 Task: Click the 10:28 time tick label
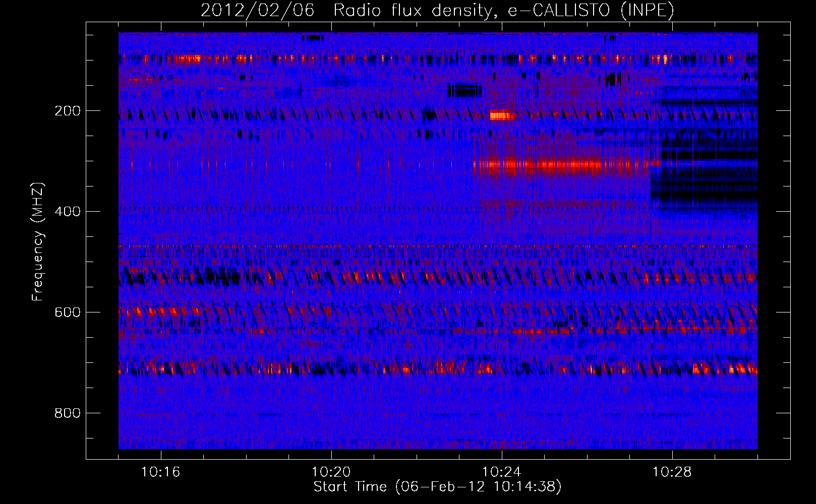[x=672, y=472]
